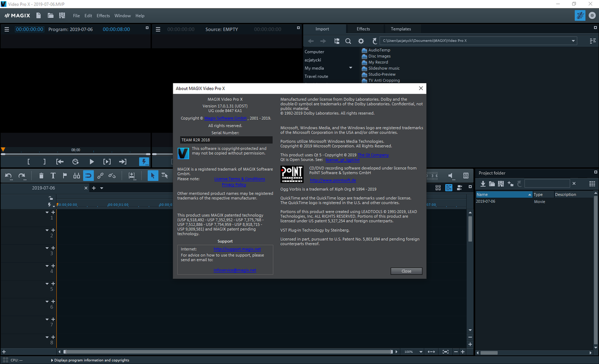The height and width of the screenshot is (364, 599).
Task: Jump to range end arrow button
Action: (x=123, y=161)
